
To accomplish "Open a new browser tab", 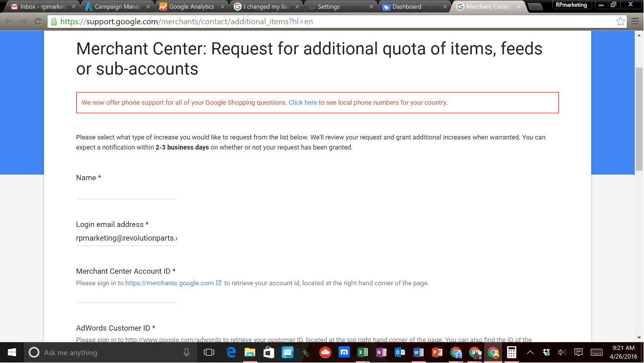I will point(535,7).
